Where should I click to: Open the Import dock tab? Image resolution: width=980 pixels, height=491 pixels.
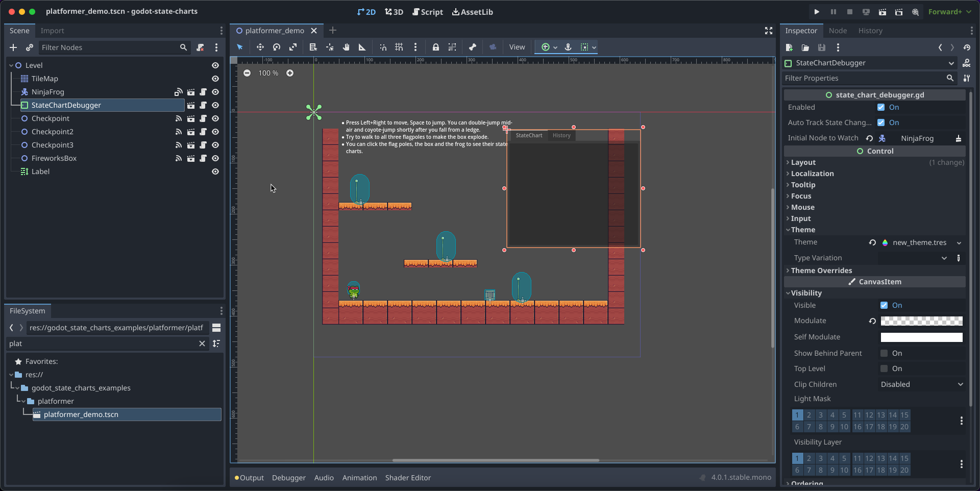tap(53, 31)
